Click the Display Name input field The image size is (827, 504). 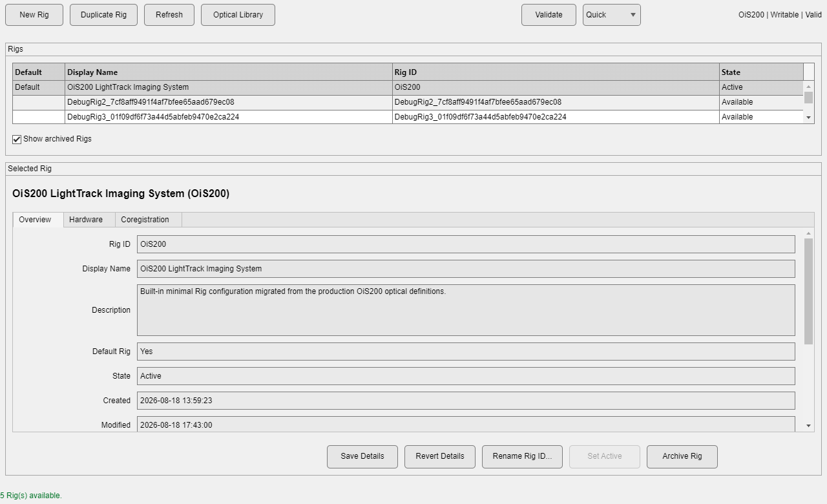point(466,269)
